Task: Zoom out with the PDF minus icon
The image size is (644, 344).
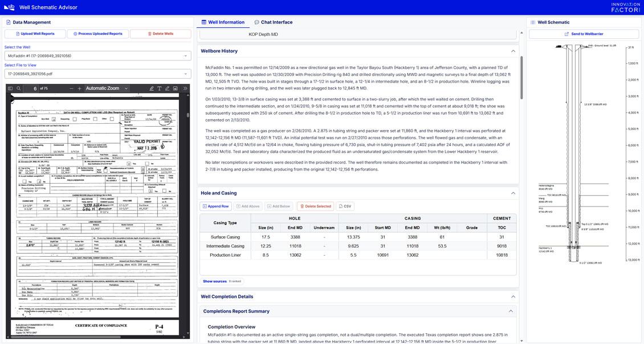Action: 71,88
